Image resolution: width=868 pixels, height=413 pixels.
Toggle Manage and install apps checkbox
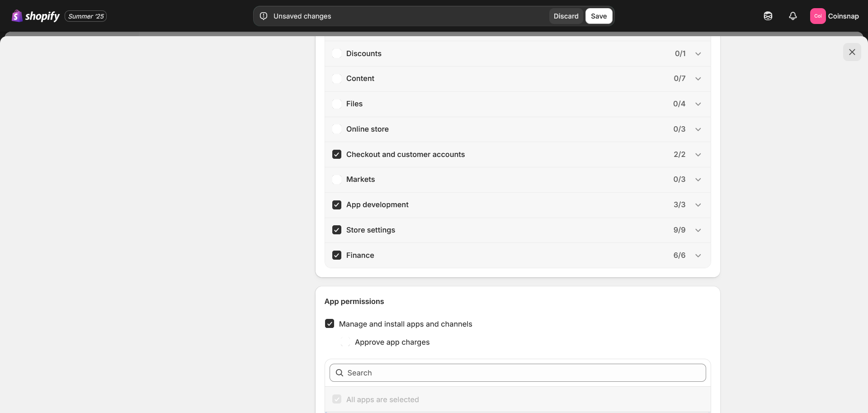[x=330, y=324]
